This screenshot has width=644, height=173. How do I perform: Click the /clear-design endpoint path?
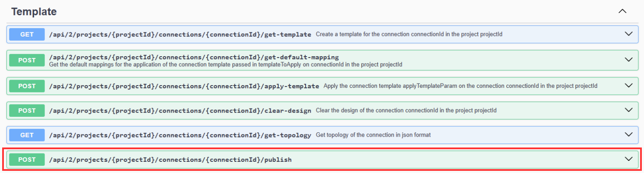(x=180, y=111)
